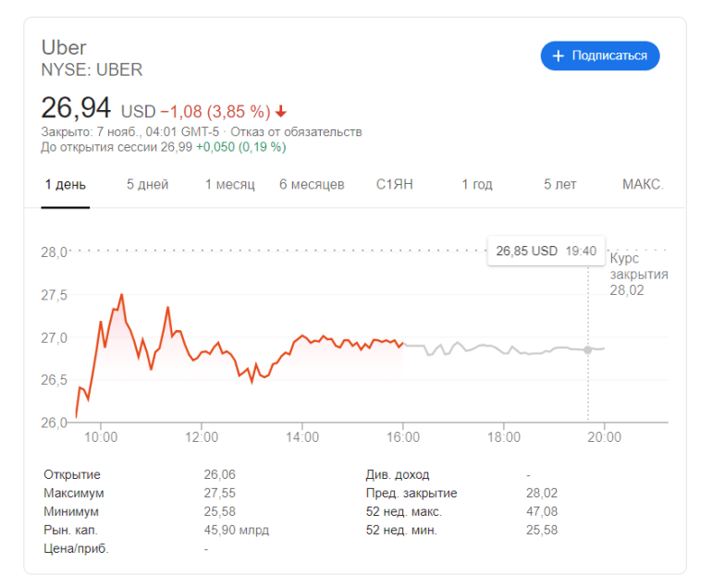Select the С1ЯН year-to-date tab
The width and height of the screenshot is (712, 588).
point(395,185)
